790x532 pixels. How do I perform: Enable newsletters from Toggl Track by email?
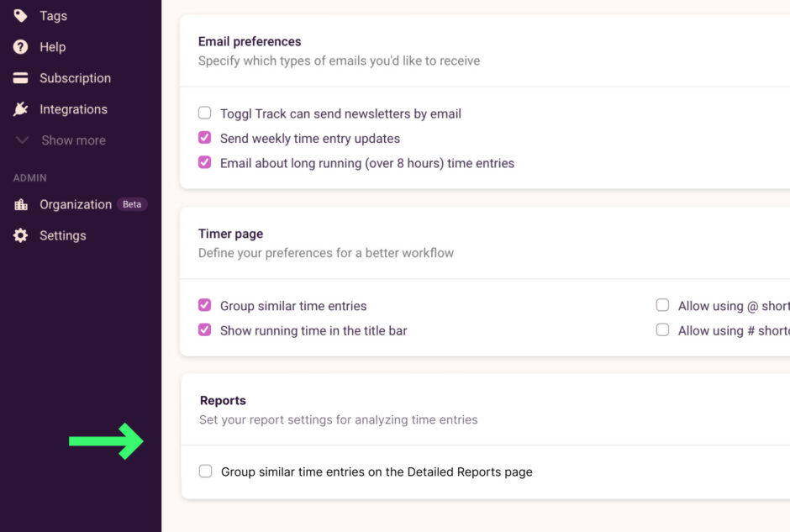coord(204,113)
